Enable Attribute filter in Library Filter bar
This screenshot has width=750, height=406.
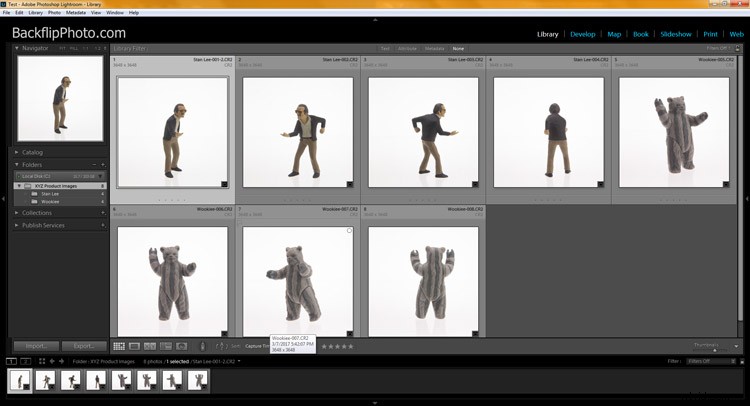(x=407, y=48)
